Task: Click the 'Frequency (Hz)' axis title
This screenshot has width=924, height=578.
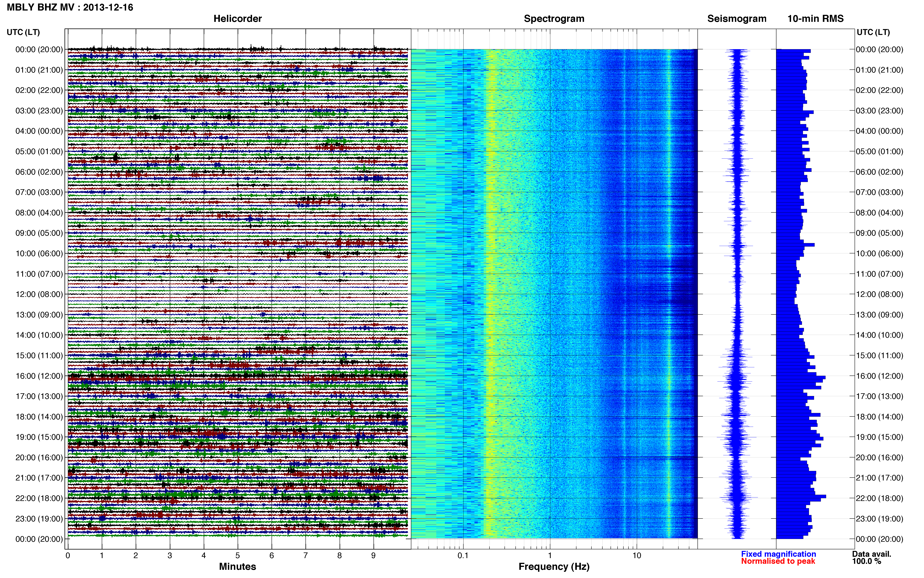Action: click(x=554, y=567)
